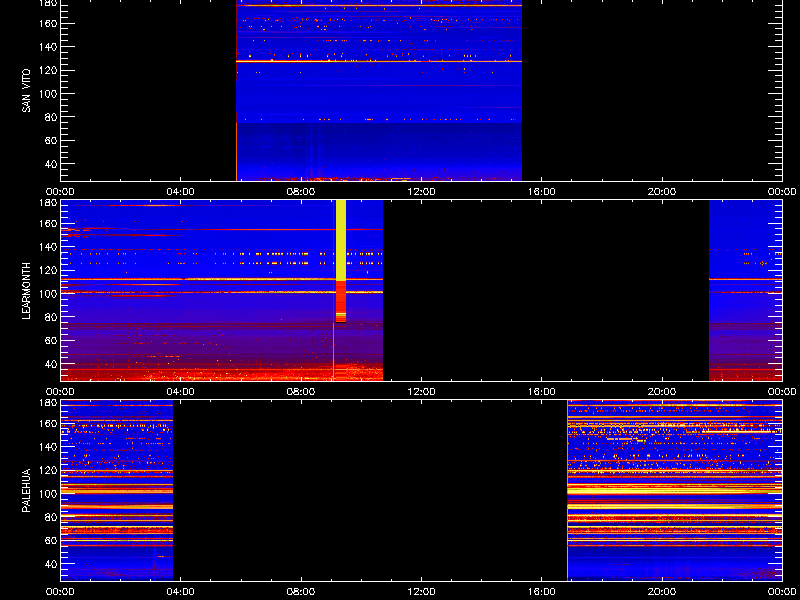
Task: Click the 60 tick on Learmonth axis
Action: click(50, 341)
